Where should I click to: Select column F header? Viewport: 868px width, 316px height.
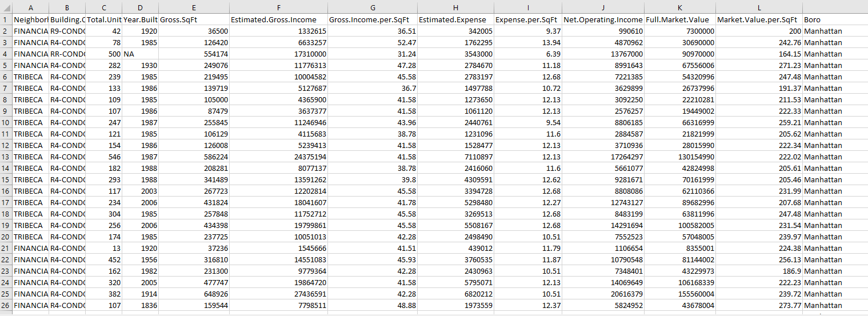pos(278,8)
